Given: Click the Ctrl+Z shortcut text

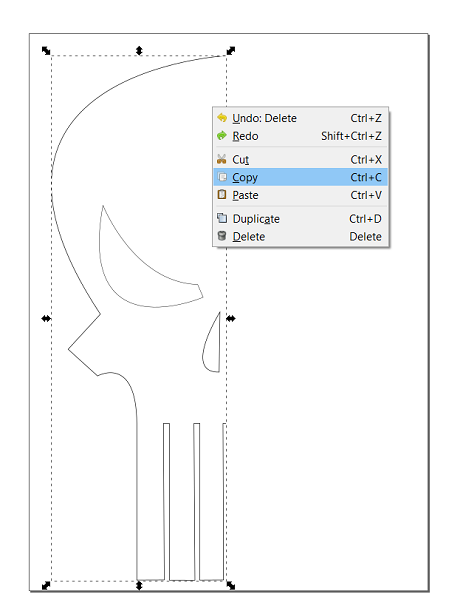Looking at the screenshot, I should [x=366, y=118].
